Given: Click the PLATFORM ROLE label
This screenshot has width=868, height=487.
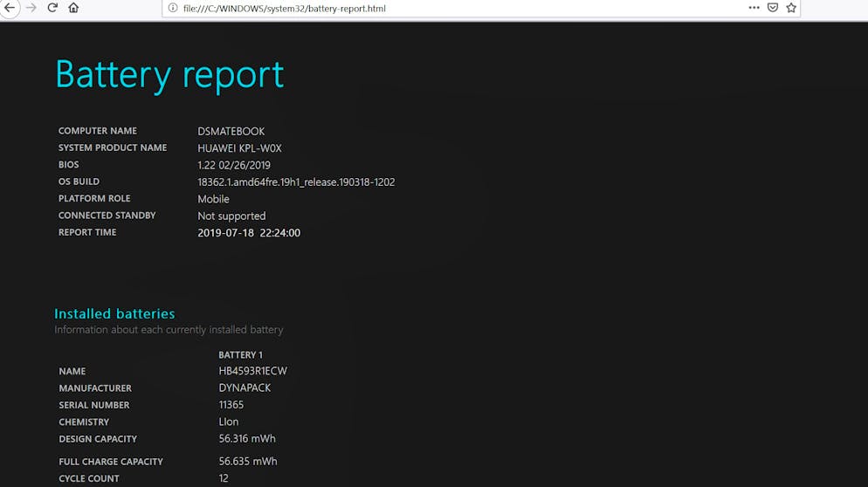Looking at the screenshot, I should (94, 198).
